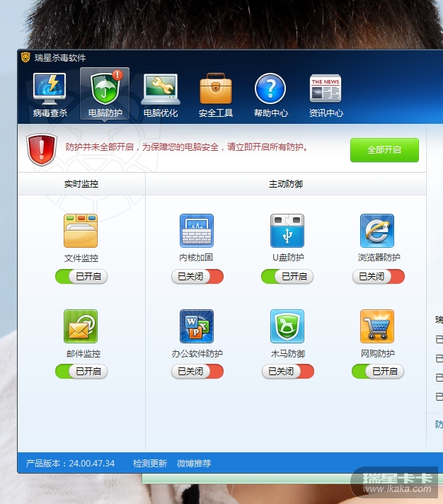
Task: Click the 网购防护 label
Action: (378, 353)
